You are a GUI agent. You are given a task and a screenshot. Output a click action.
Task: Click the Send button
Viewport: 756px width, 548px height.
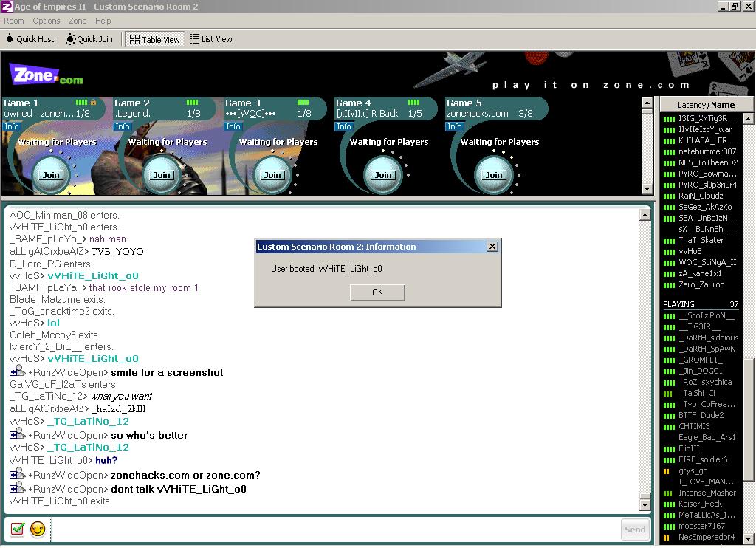[x=635, y=530]
